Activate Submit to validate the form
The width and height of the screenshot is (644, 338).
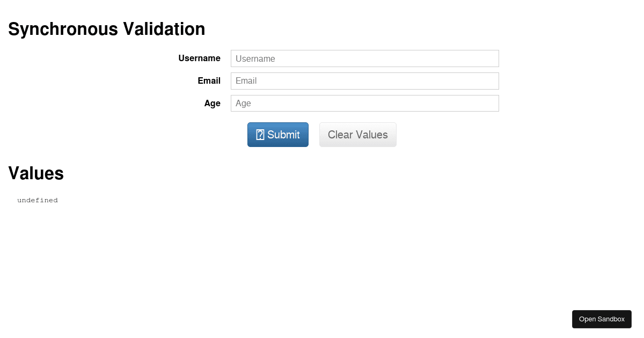tap(277, 134)
